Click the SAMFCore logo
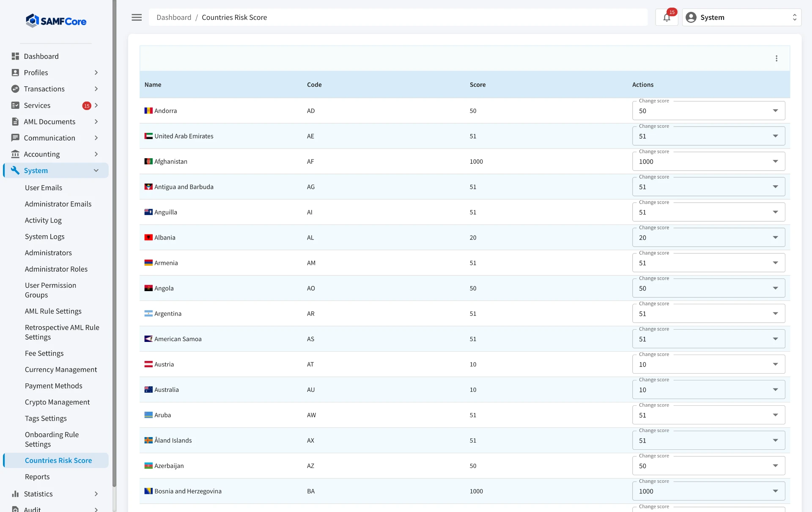This screenshot has width=812, height=512. tap(56, 21)
